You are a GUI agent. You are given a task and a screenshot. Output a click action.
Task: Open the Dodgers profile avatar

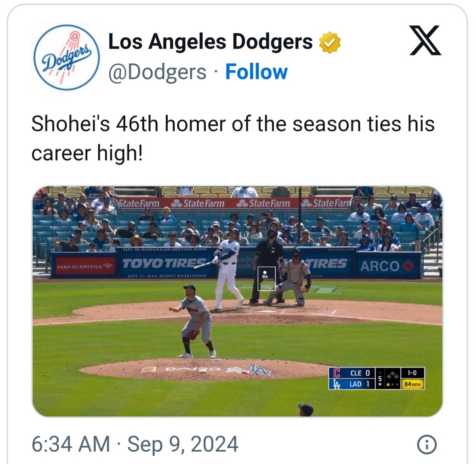(x=66, y=57)
